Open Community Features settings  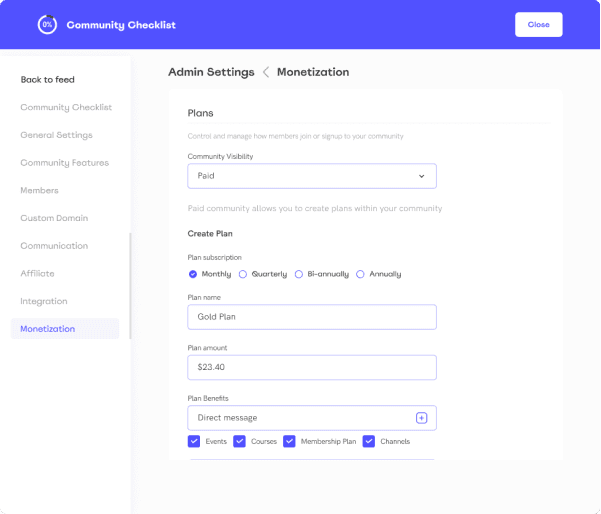pyautogui.click(x=64, y=163)
